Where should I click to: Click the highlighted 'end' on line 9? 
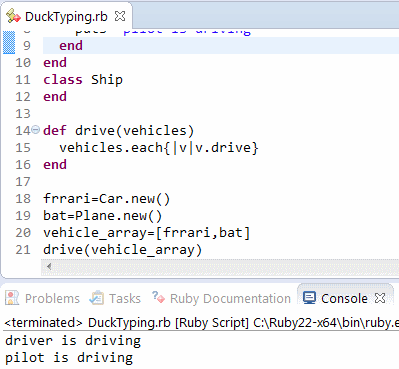[x=71, y=46]
